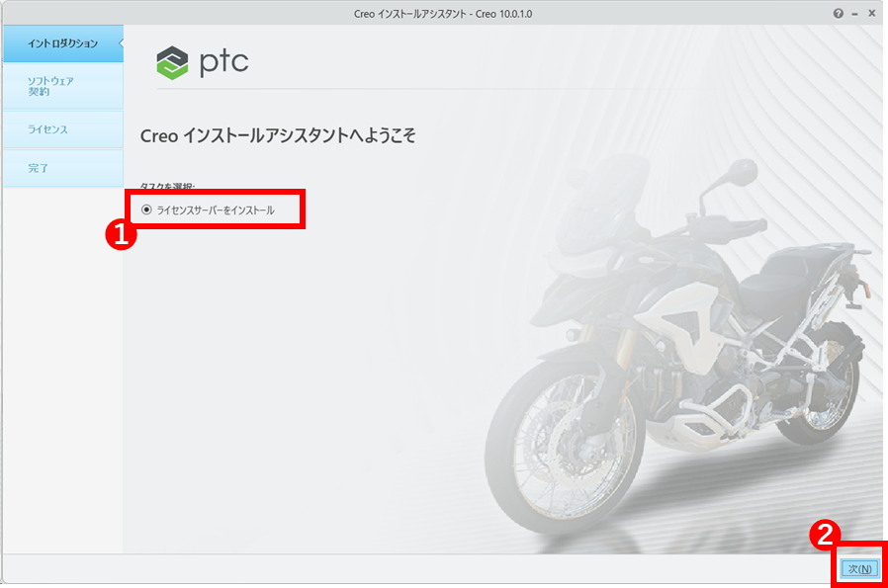888x588 pixels.
Task: Minimize the Creo installer window
Action: 854,14
